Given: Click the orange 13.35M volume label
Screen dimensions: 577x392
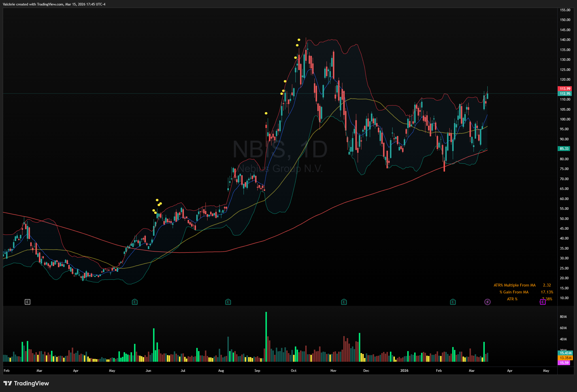Looking at the screenshot, I should [x=565, y=358].
